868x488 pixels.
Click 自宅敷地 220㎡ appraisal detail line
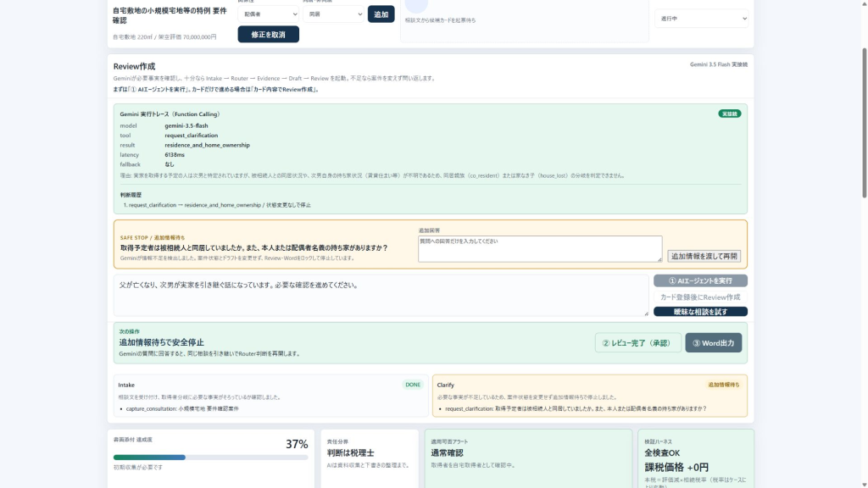[x=164, y=37]
